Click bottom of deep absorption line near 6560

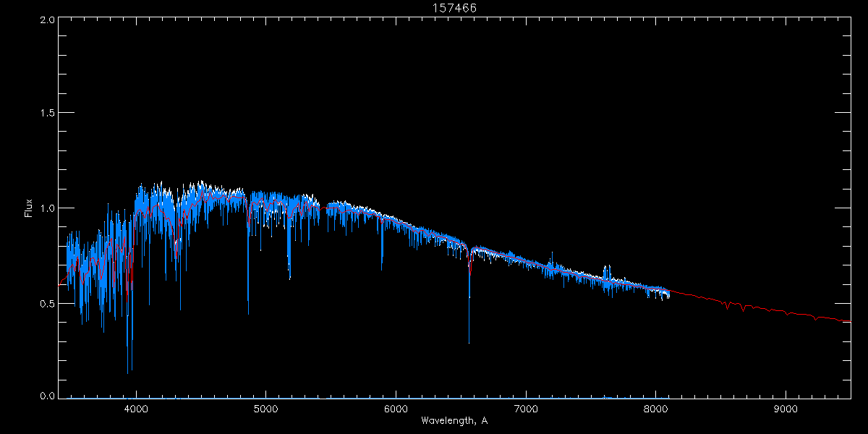pyautogui.click(x=469, y=341)
